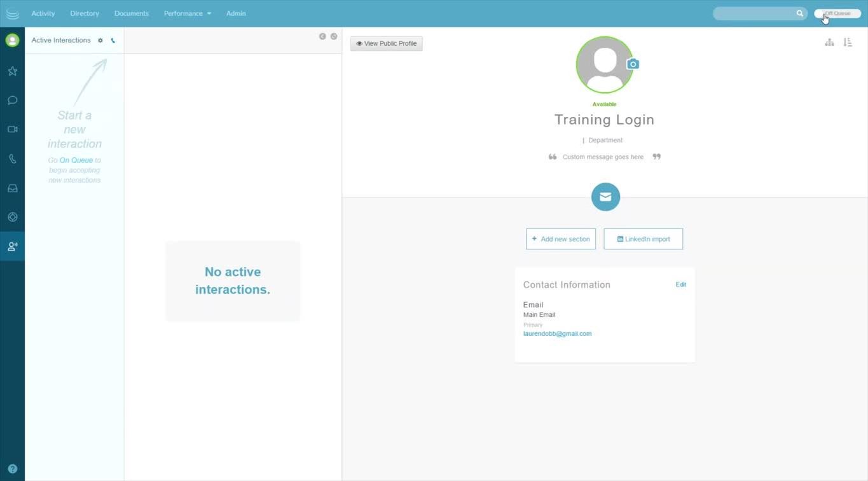Toggle the Off Queue switch

click(837, 13)
